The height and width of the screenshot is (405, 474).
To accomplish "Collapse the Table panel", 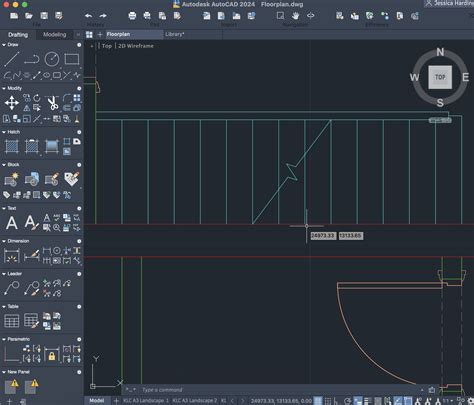I will (4, 306).
